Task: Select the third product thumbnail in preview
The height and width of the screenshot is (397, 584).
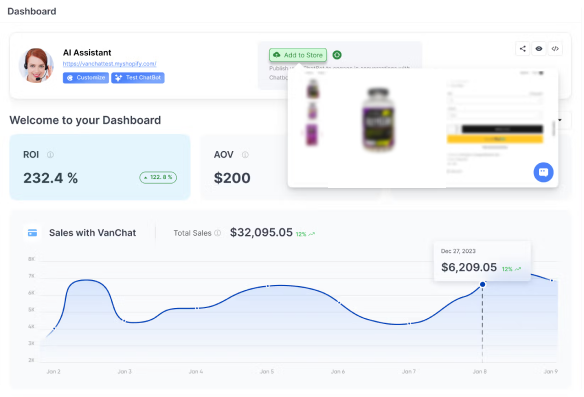Action: click(x=312, y=134)
